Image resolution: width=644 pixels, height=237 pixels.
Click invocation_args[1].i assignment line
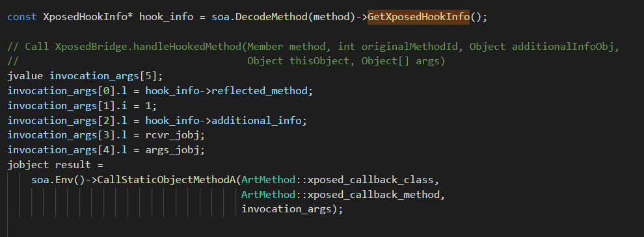[82, 106]
